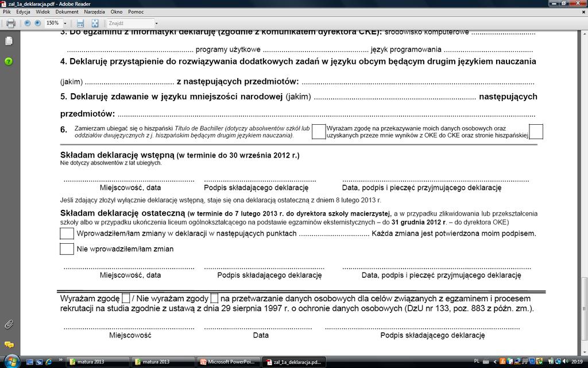Open volume control in system tray
The height and width of the screenshot is (368, 588).
(x=565, y=362)
